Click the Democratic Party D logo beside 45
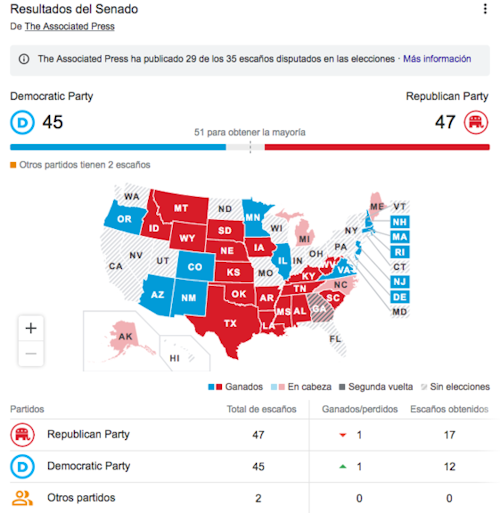500x513 pixels. [22, 122]
